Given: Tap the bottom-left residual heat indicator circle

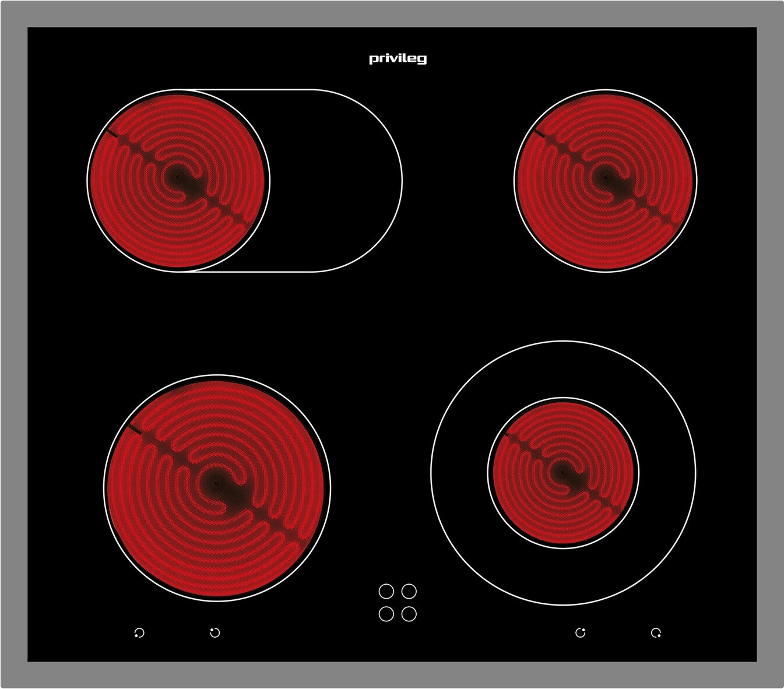Looking at the screenshot, I should click(386, 614).
